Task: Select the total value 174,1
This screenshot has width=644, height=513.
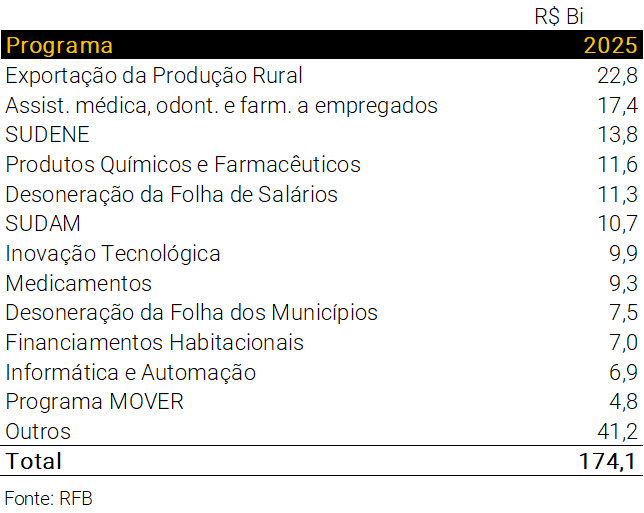Action: pos(607,461)
